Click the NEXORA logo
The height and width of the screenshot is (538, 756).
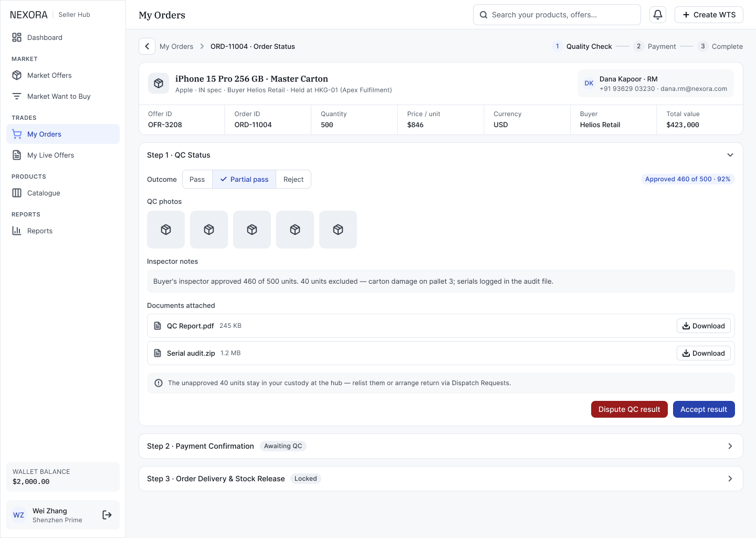[29, 15]
